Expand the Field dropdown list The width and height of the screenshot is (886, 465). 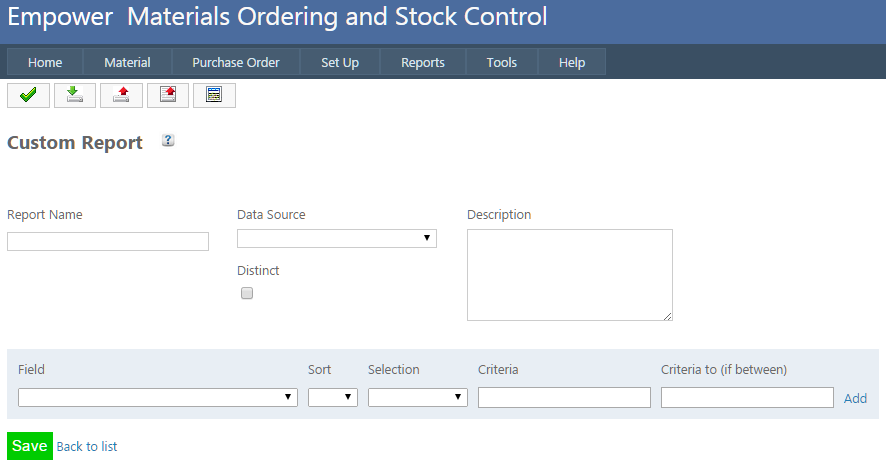click(x=157, y=397)
